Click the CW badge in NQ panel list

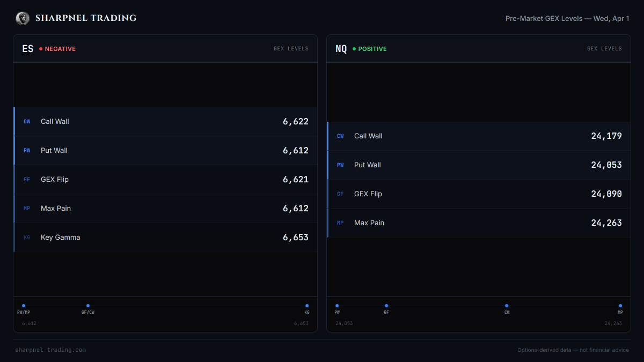(x=340, y=136)
